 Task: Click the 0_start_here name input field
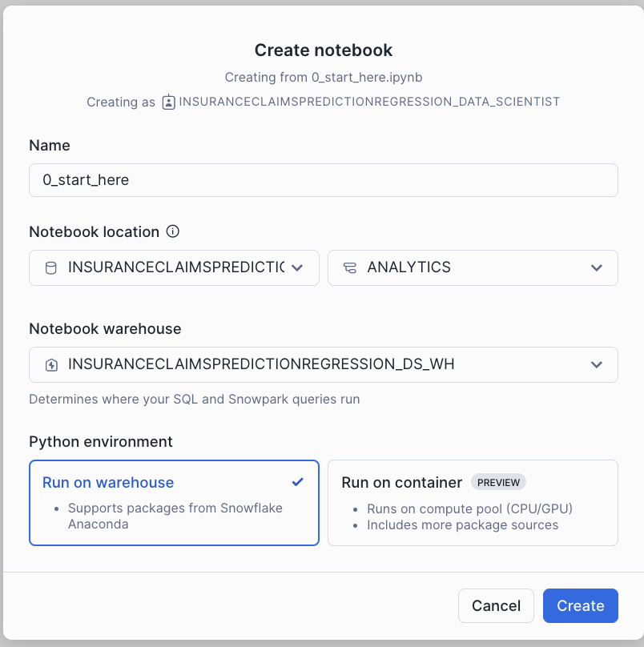[x=323, y=179]
